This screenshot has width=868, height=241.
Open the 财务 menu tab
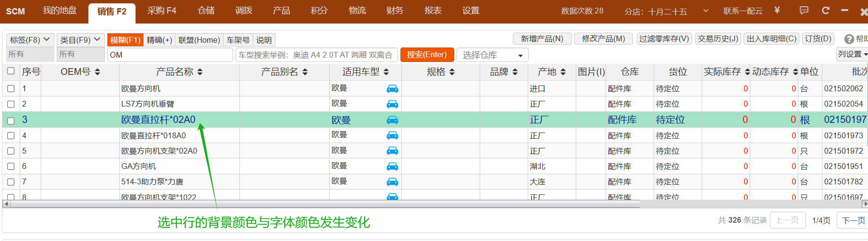pos(395,11)
